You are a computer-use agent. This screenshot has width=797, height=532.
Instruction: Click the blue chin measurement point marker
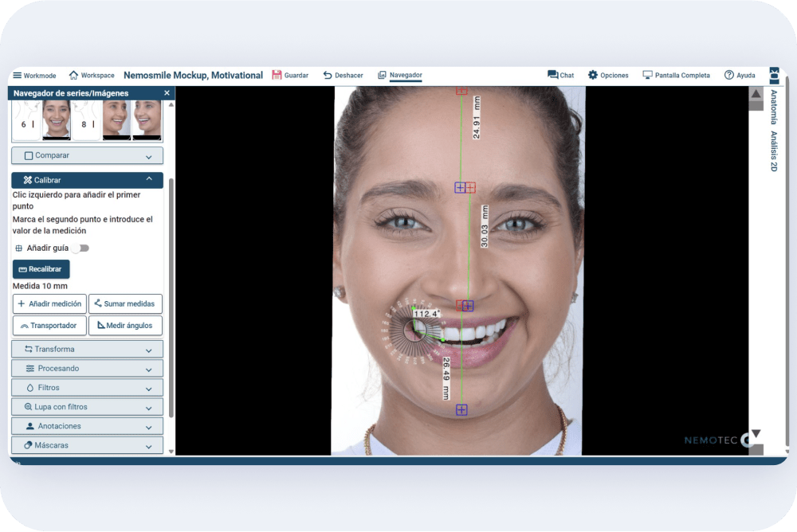click(461, 409)
